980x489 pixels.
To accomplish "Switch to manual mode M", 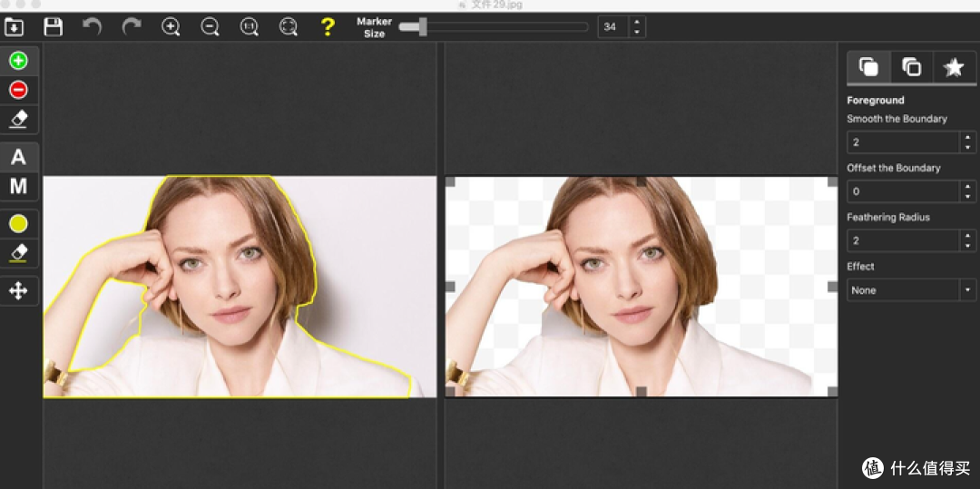I will click(19, 186).
